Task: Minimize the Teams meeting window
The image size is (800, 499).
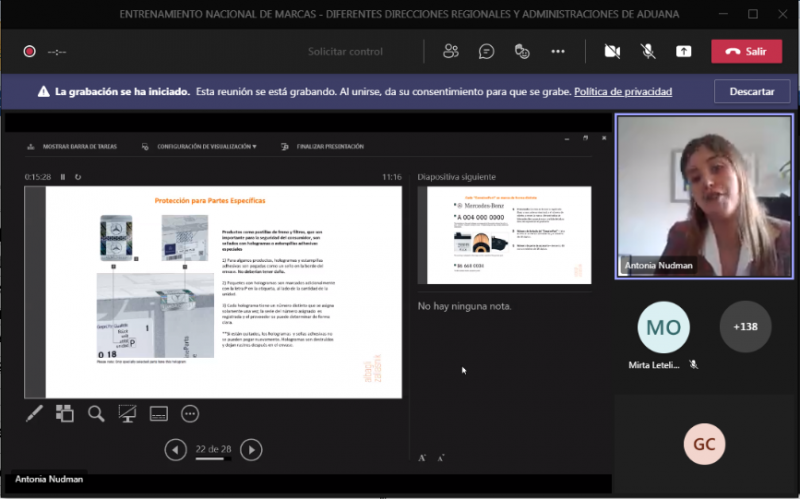Action: (x=723, y=14)
